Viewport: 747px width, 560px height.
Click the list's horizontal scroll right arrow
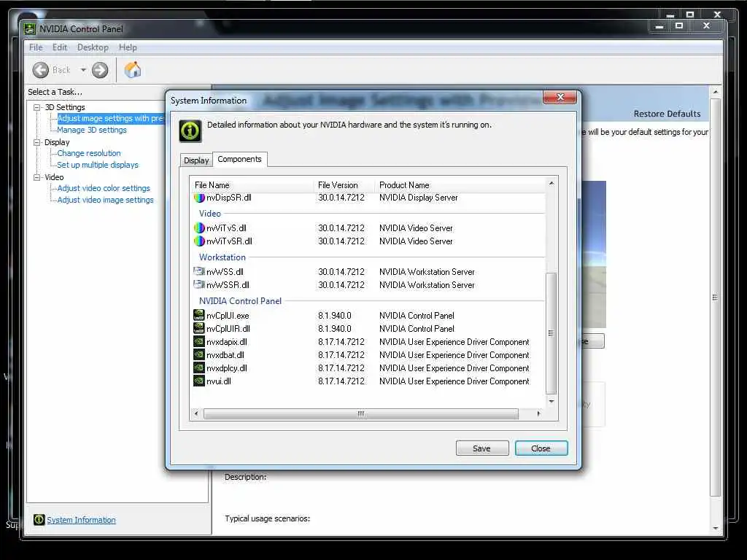tap(539, 414)
